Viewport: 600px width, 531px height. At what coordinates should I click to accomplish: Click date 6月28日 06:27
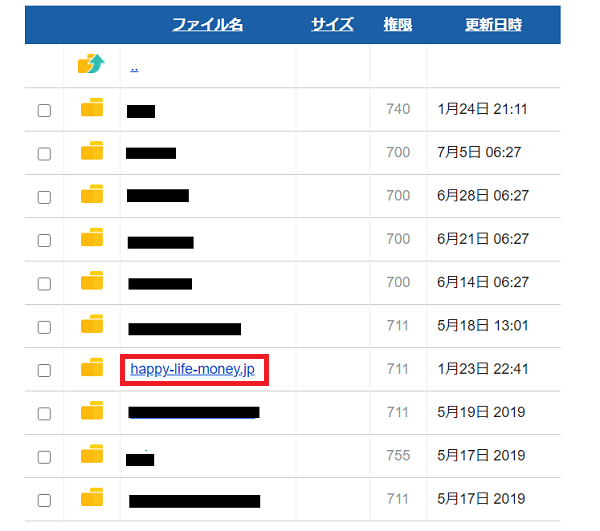483,195
